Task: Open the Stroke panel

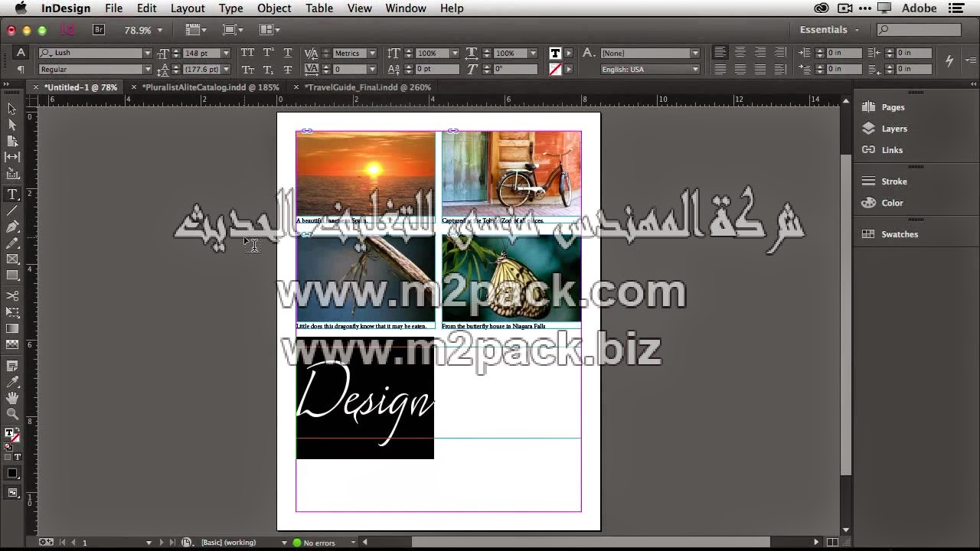Action: (x=894, y=181)
